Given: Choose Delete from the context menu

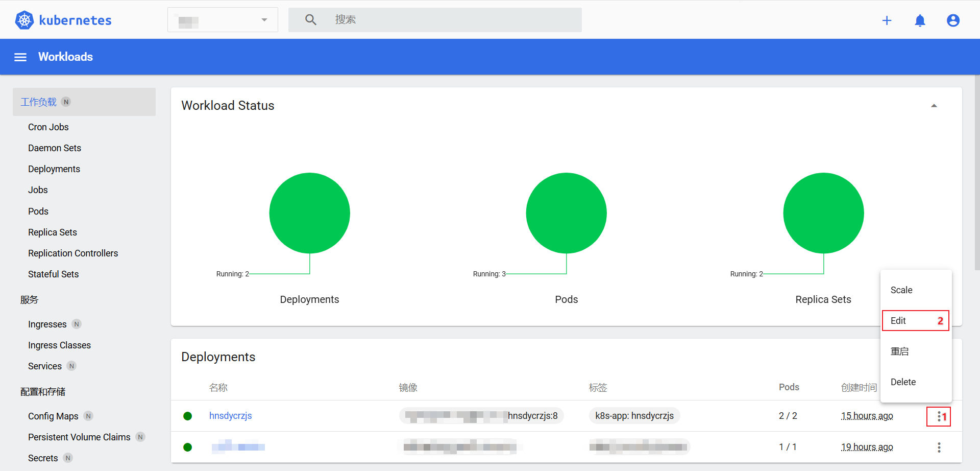Looking at the screenshot, I should point(916,382).
